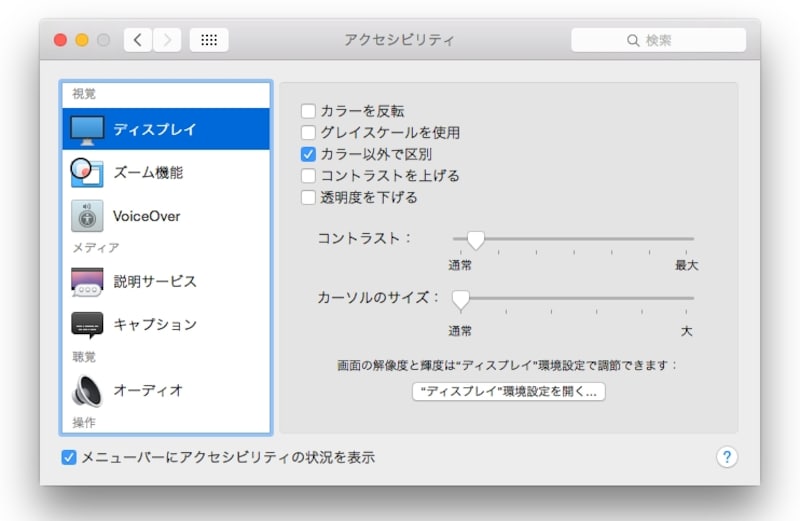The width and height of the screenshot is (800, 521).
Task: Select VoiceOver text in the sidebar
Action: (146, 216)
